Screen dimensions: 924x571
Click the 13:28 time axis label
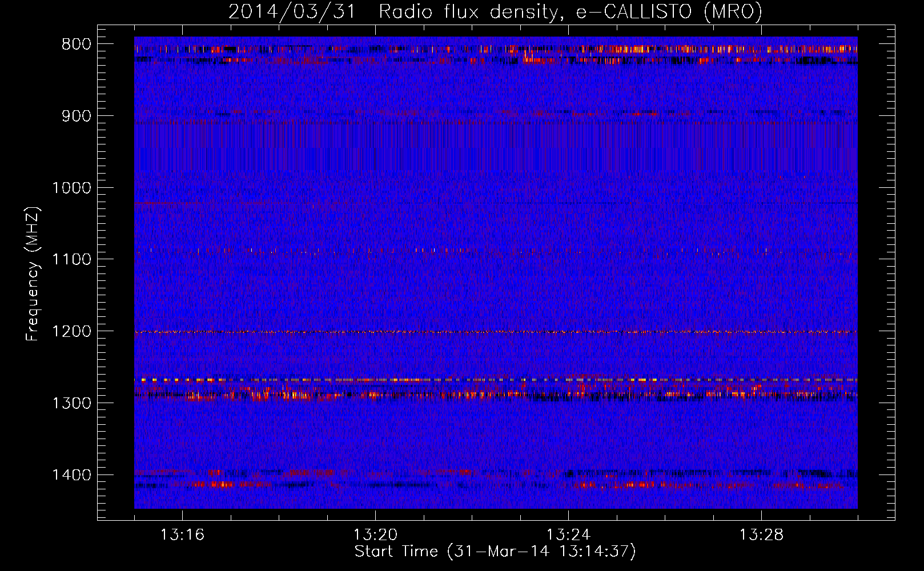pos(761,535)
